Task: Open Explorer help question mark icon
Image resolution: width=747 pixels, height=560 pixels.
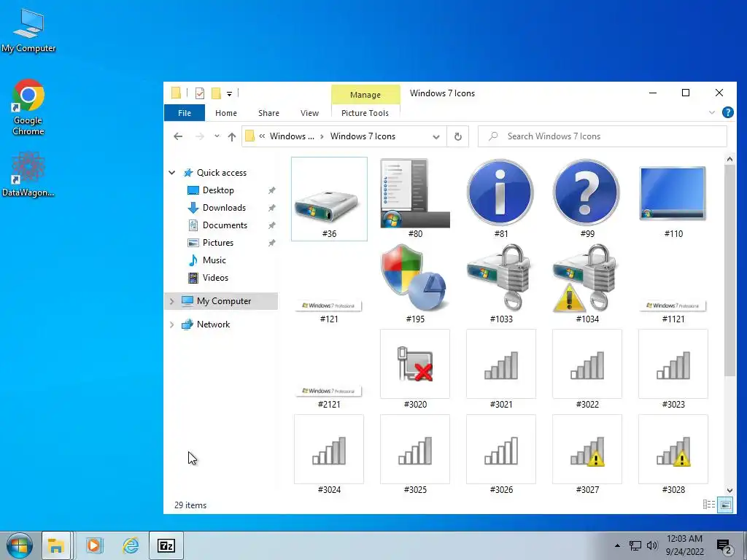Action: [727, 112]
